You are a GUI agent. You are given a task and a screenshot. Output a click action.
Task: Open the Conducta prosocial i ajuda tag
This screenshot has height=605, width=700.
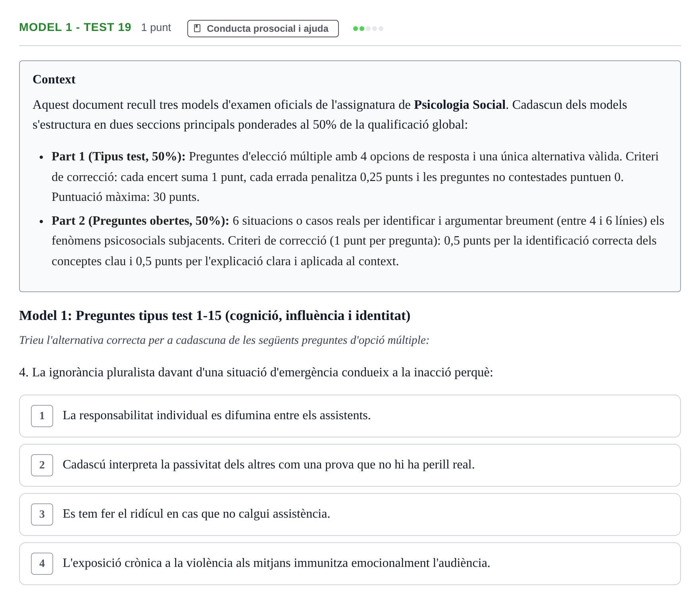[263, 29]
